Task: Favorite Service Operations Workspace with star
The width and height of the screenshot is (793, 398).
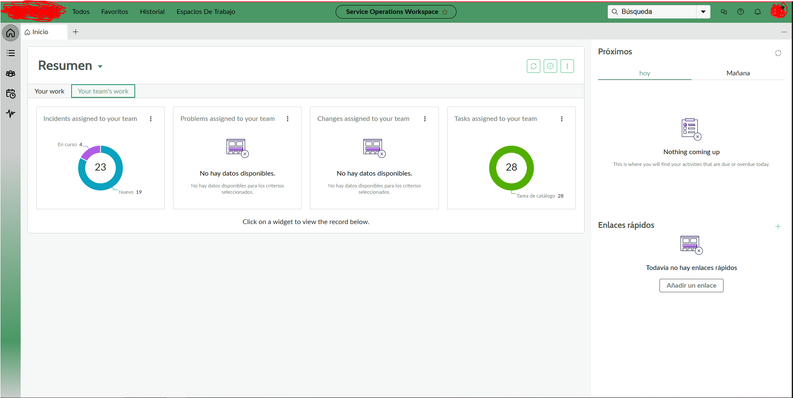Action: [445, 12]
